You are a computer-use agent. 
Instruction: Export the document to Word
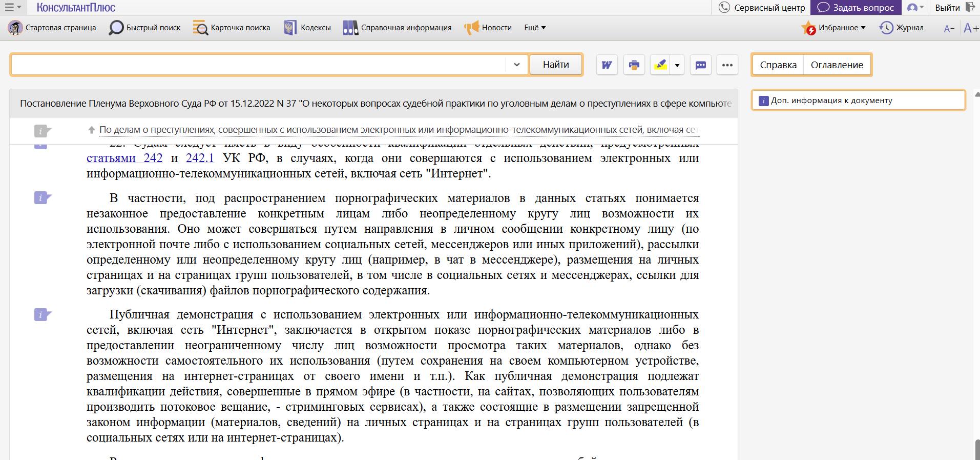(607, 65)
